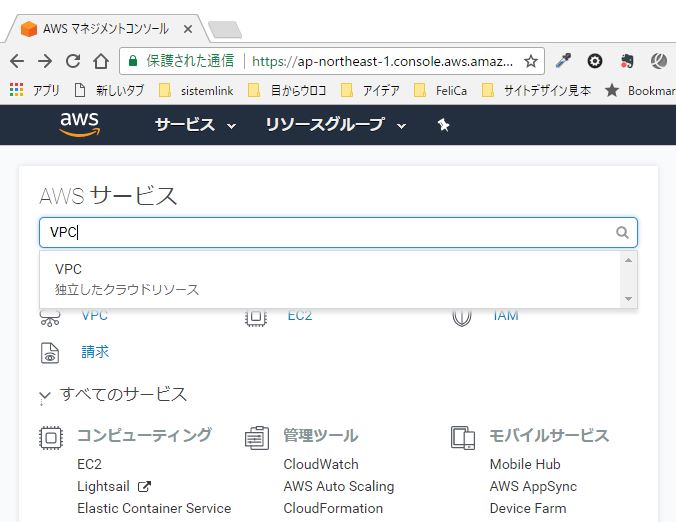Image resolution: width=676 pixels, height=522 pixels.
Task: Open AWS AppSync service
Action: [x=533, y=486]
